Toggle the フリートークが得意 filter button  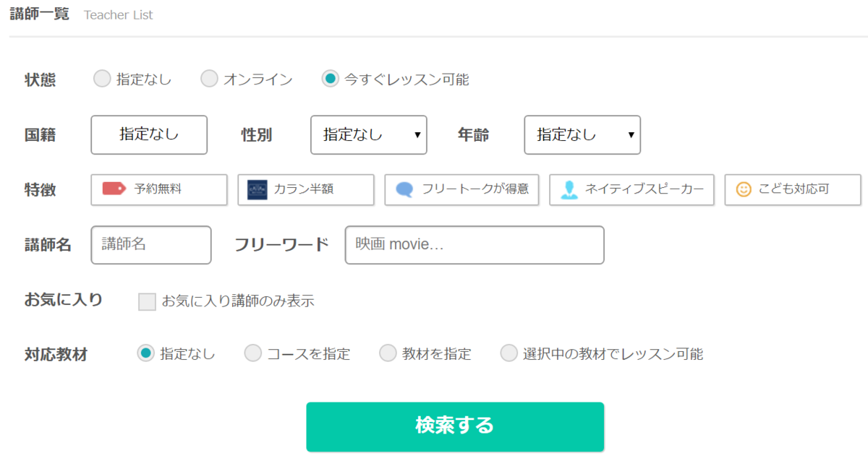(461, 190)
